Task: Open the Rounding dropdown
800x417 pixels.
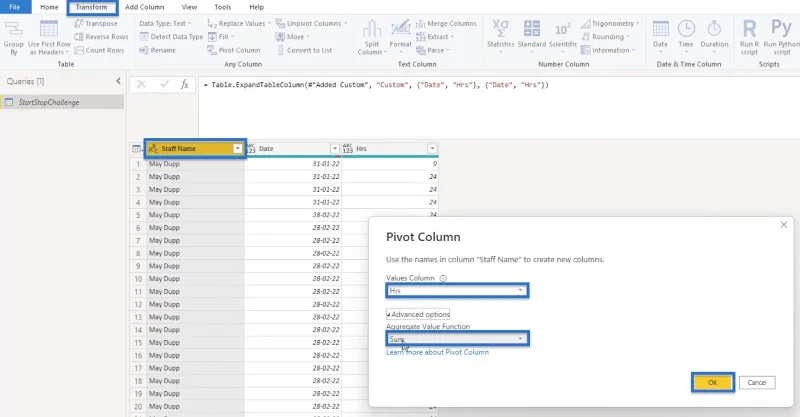Action: (x=605, y=37)
